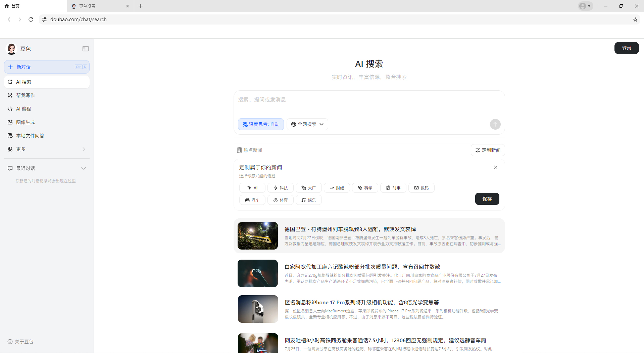Open the browser profile icon
This screenshot has width=644, height=353.
point(585,6)
